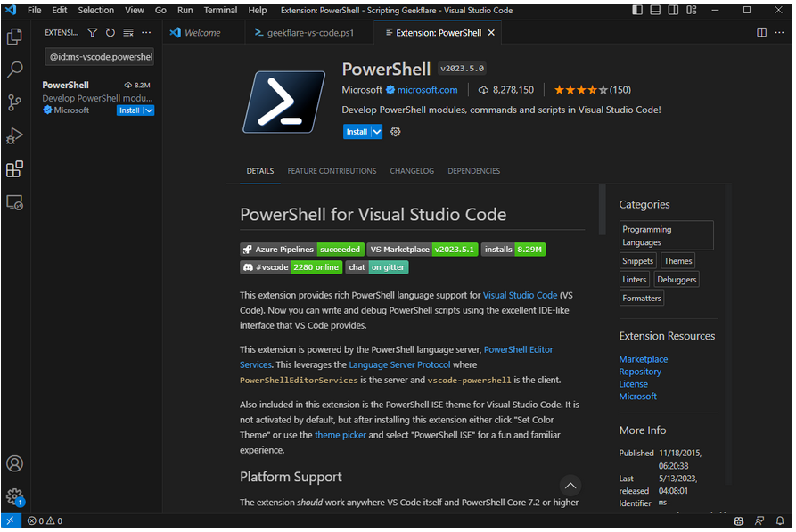Customize layout icon in title bar
Screen dimensions: 796x532
[x=692, y=10]
